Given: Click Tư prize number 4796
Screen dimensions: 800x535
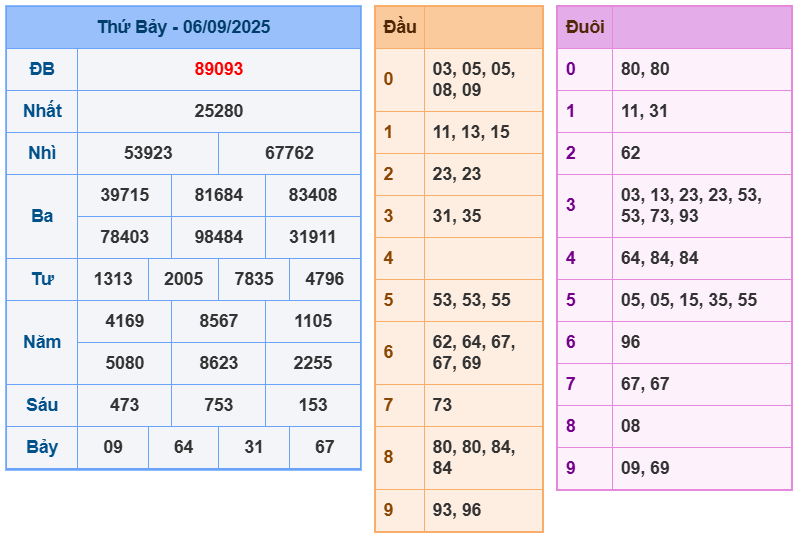Looking at the screenshot, I should pyautogui.click(x=324, y=279).
